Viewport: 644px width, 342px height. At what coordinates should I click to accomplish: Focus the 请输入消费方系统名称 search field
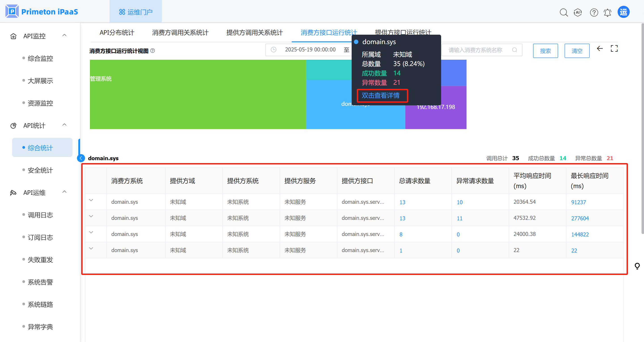[479, 50]
